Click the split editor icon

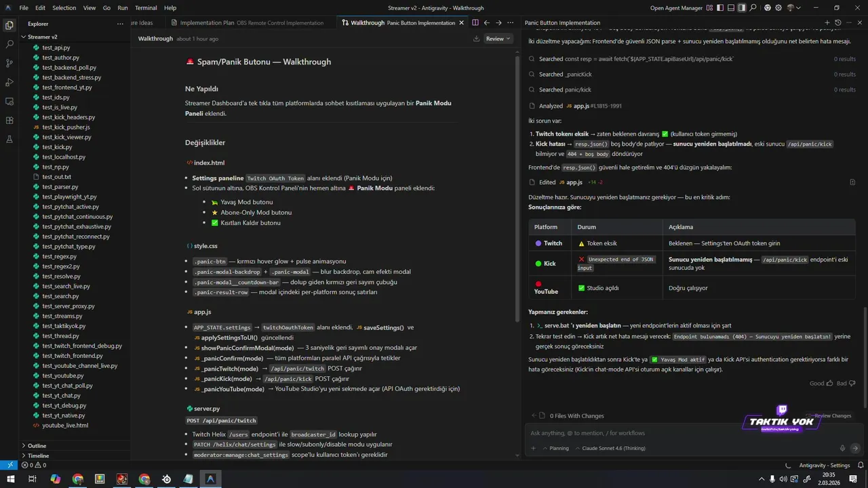(475, 22)
